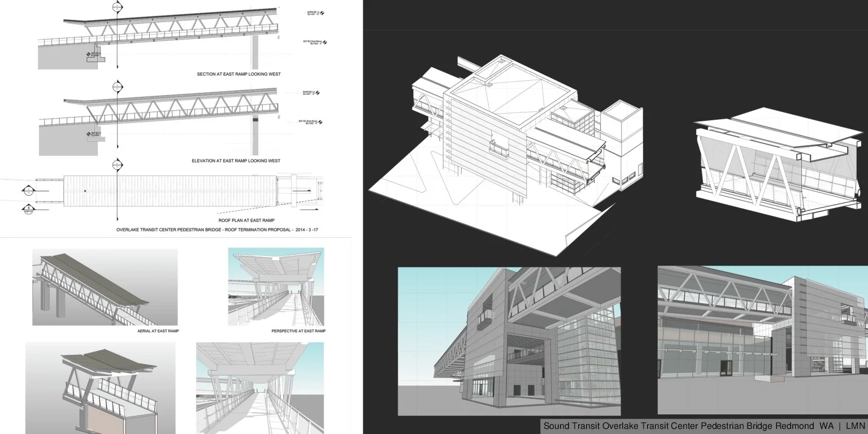Click the ROOF PLAN AT EAST RAMP label
This screenshot has width=868, height=434.
pyautogui.click(x=247, y=220)
